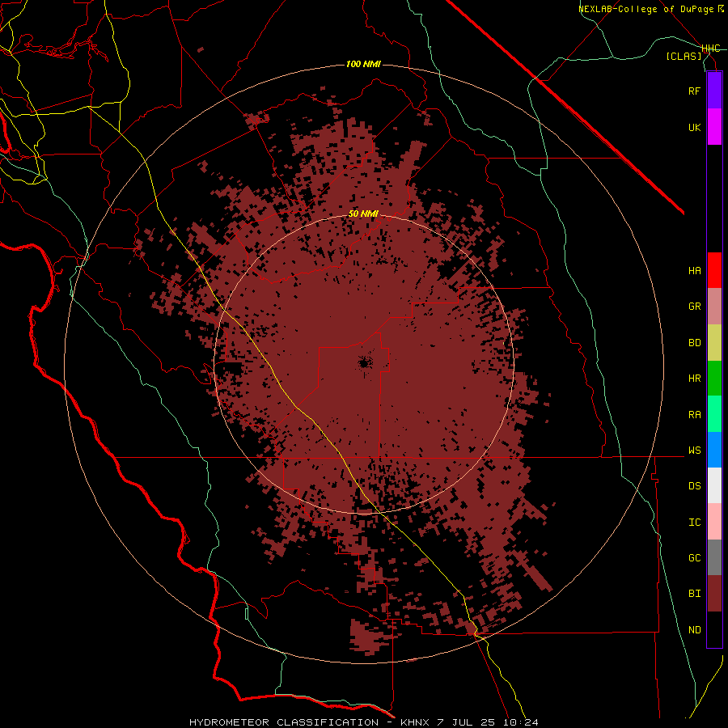Click the BI dark red legend swatch
The height and width of the screenshot is (728, 728).
pos(714,594)
